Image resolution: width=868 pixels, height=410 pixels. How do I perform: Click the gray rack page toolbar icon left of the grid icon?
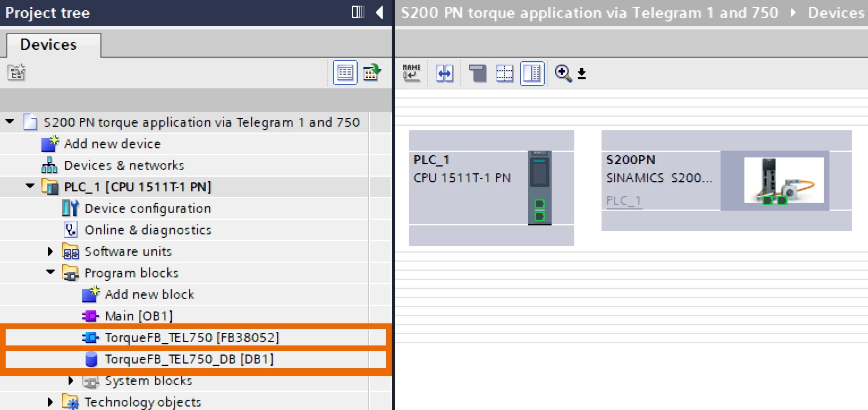click(478, 73)
